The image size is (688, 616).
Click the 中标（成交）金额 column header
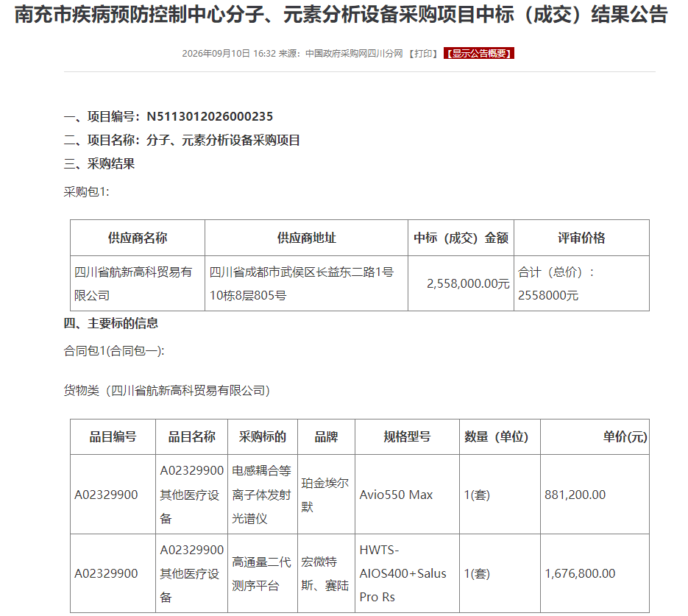click(461, 238)
